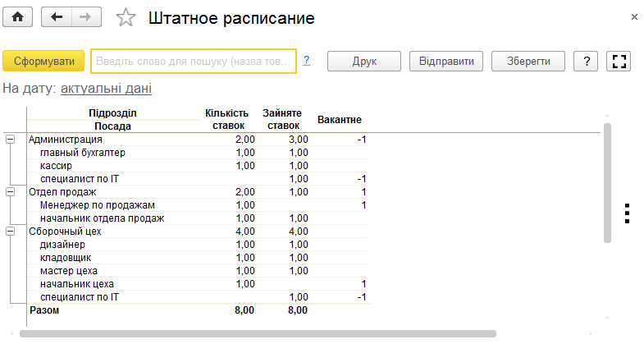Open the search help question-mark link
Viewport: 644px width, 344px height.
pyautogui.click(x=306, y=61)
